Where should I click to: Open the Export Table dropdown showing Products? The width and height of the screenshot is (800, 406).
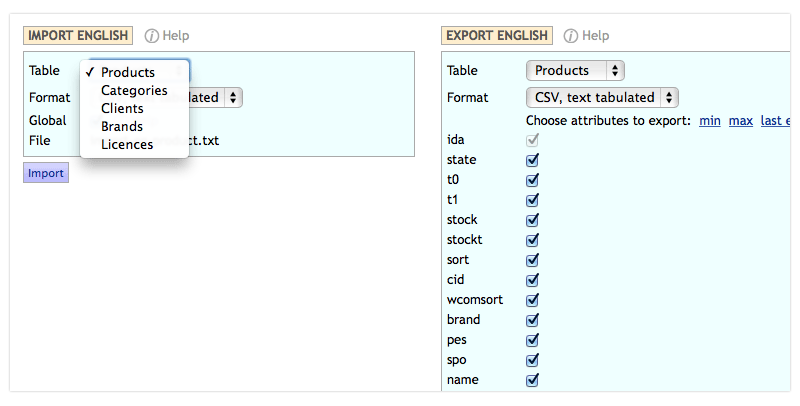(x=575, y=70)
